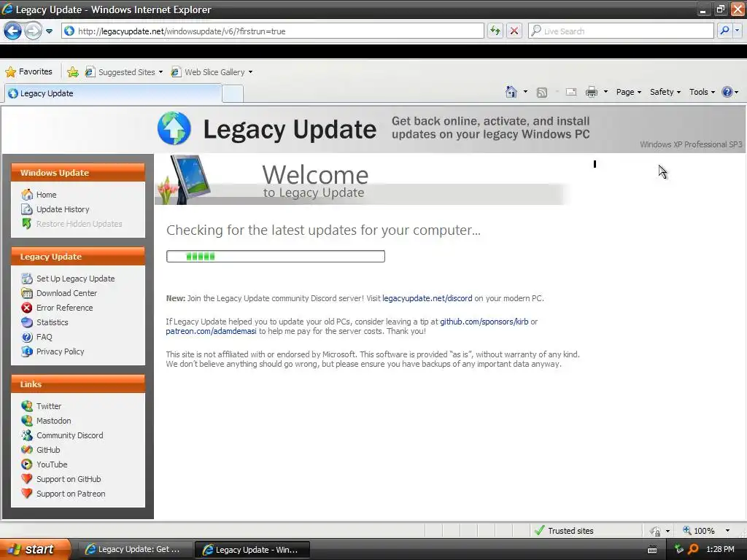Click the Community Discord people icon
747x560 pixels.
[27, 435]
